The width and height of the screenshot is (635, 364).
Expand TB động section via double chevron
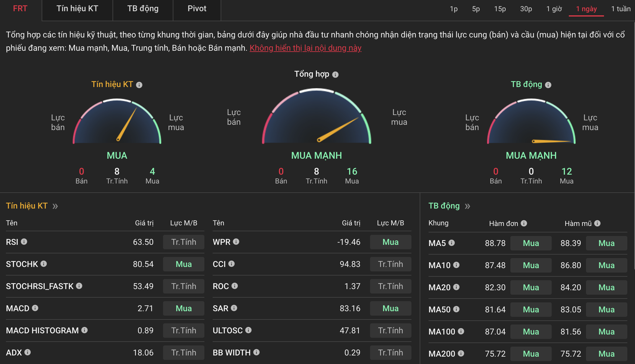(467, 206)
